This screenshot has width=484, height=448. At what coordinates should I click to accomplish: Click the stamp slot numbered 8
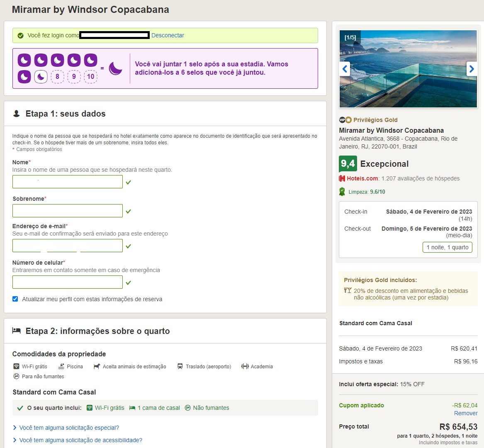pos(57,77)
